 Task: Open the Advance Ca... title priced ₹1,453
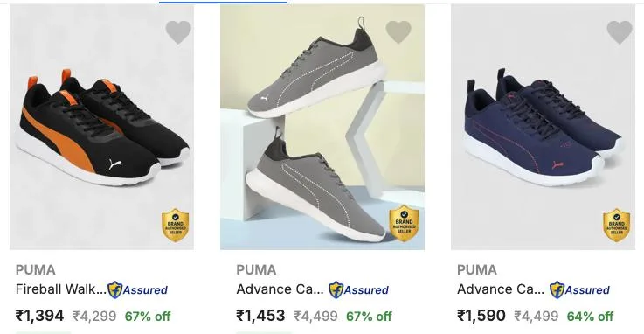280,289
